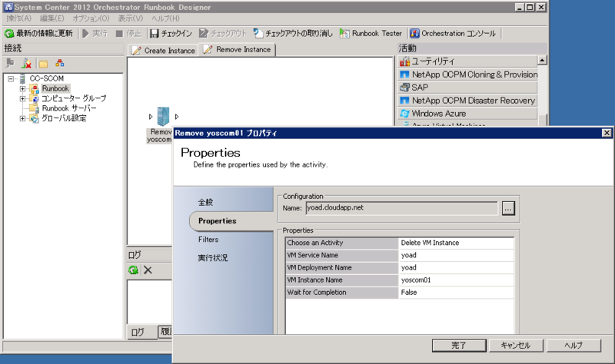Screen dimensions: 615x364
Task: Open the 全般 section in properties dialog
Action: 205,202
